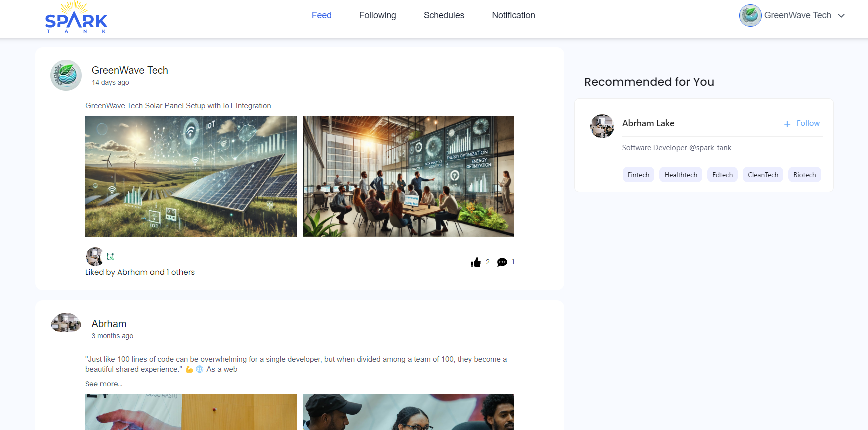Image resolution: width=868 pixels, height=430 pixels.
Task: Open the solar panel IoT image
Action: tap(191, 176)
